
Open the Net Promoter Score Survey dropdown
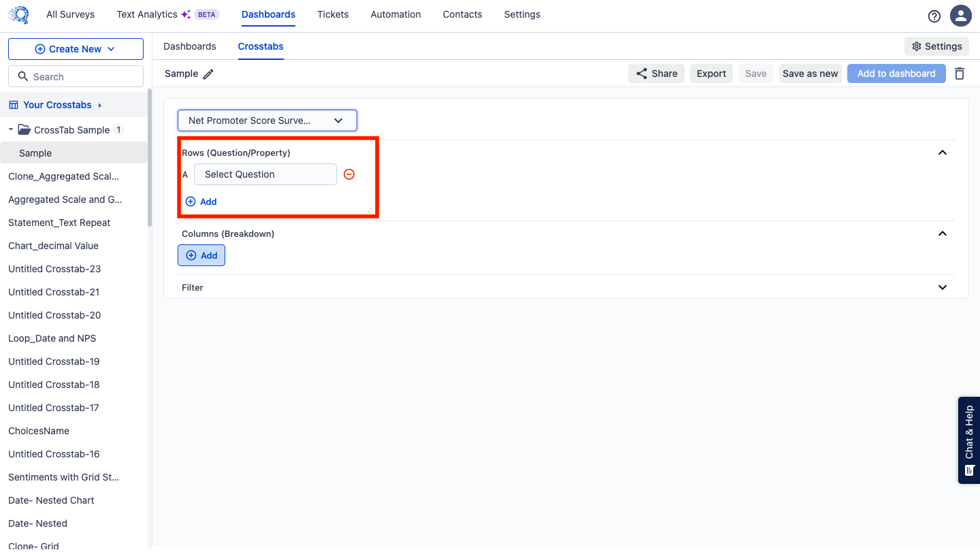[267, 120]
